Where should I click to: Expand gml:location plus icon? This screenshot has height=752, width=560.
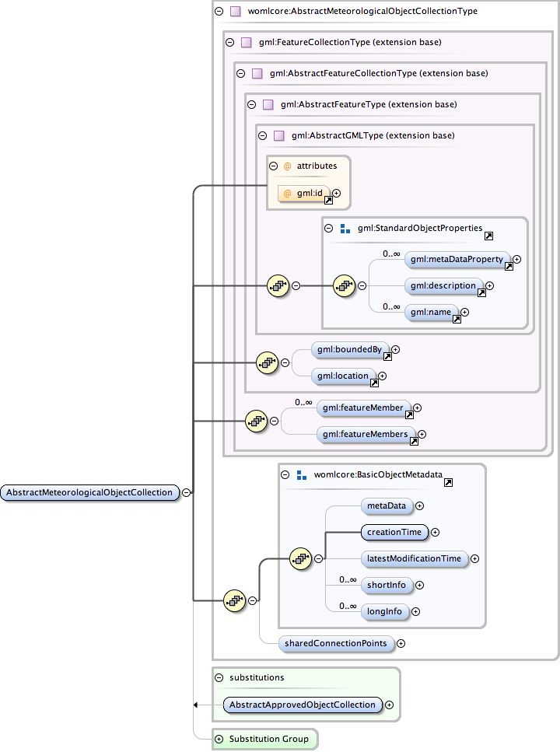pyautogui.click(x=382, y=376)
